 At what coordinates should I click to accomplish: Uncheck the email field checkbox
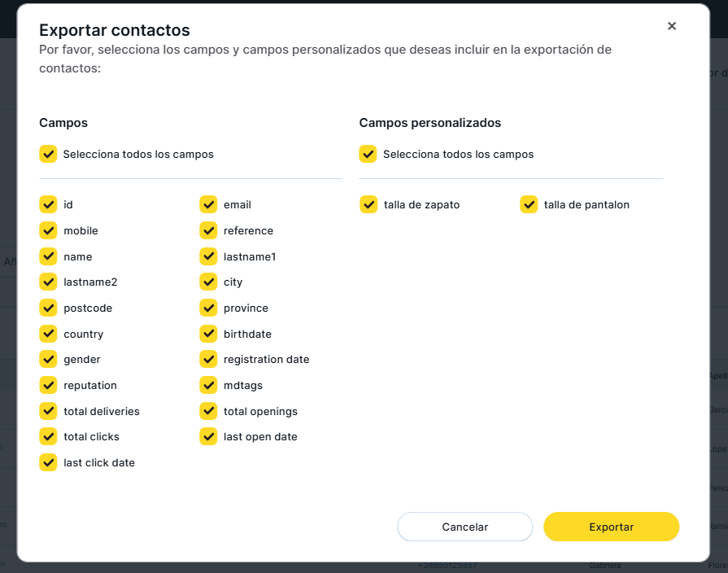[208, 204]
